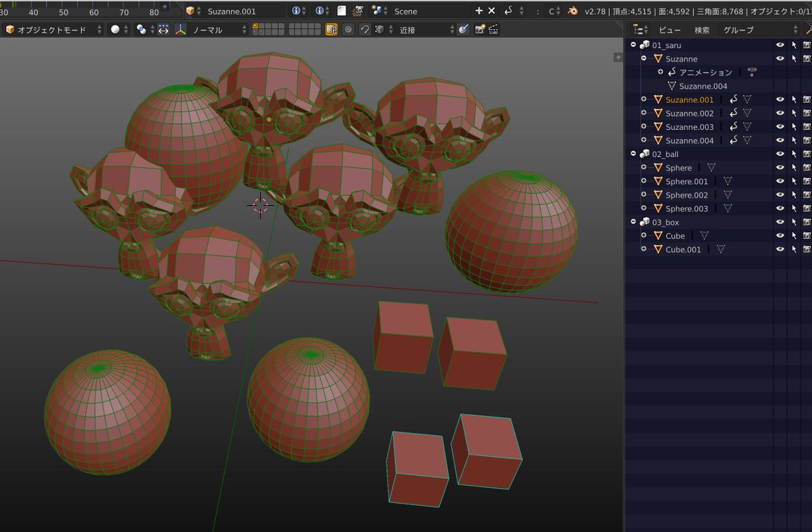Expand the Cube.001 object
This screenshot has width=812, height=532.
[644, 249]
